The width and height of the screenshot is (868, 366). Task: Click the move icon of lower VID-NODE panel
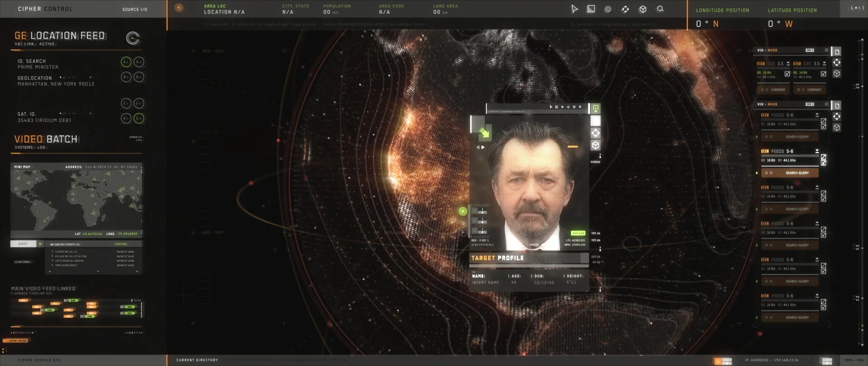837,117
